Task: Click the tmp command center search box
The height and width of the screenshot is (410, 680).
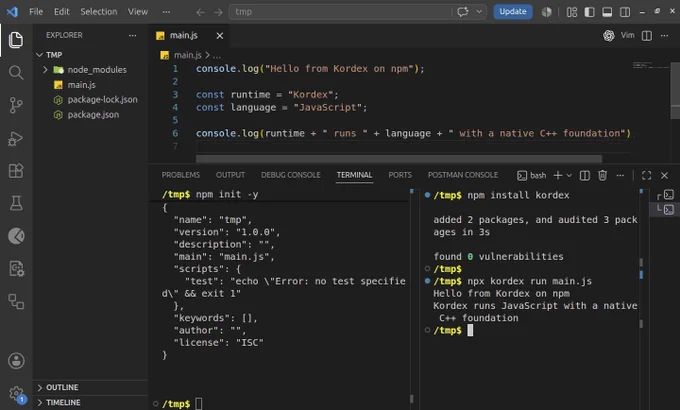Action: [x=340, y=12]
